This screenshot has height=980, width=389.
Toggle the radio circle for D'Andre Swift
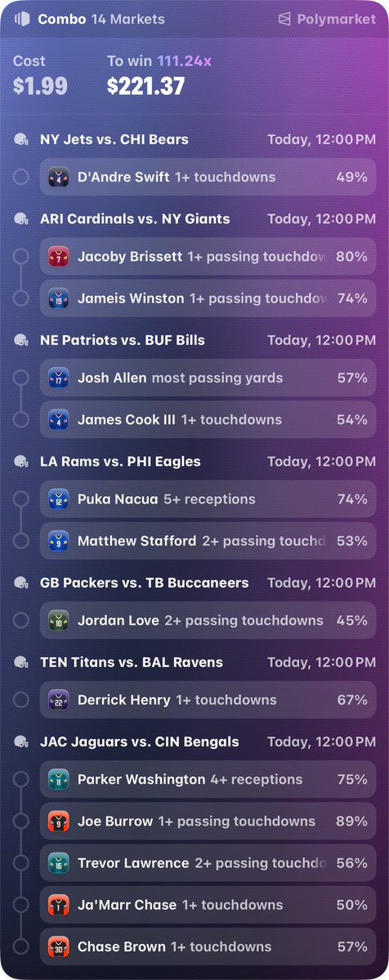click(x=20, y=177)
